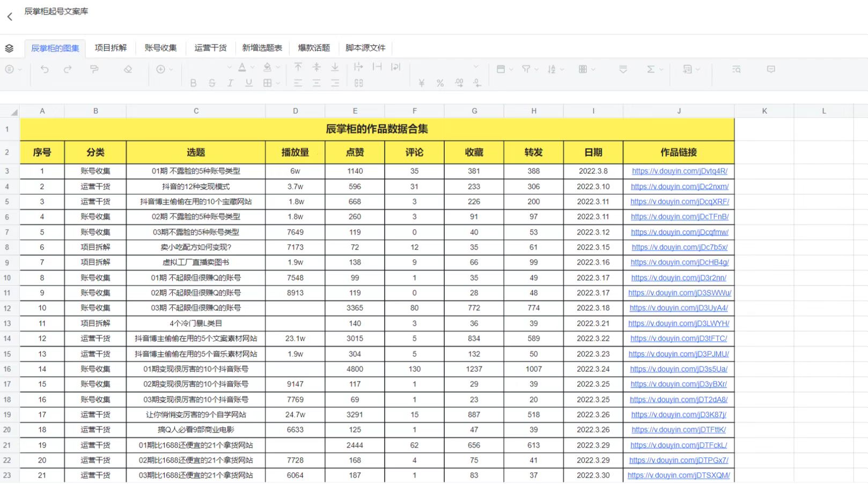Go back using the top-left arrow
The height and width of the screenshot is (484, 868).
[x=10, y=17]
